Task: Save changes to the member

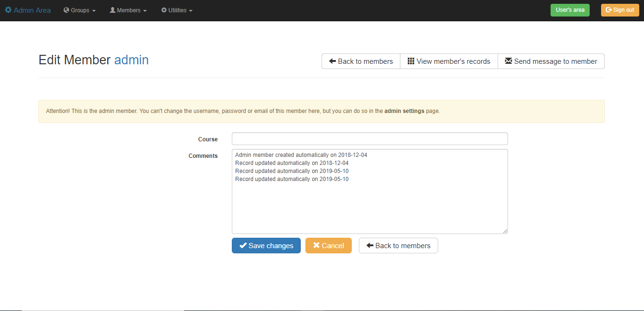Action: pyautogui.click(x=266, y=246)
